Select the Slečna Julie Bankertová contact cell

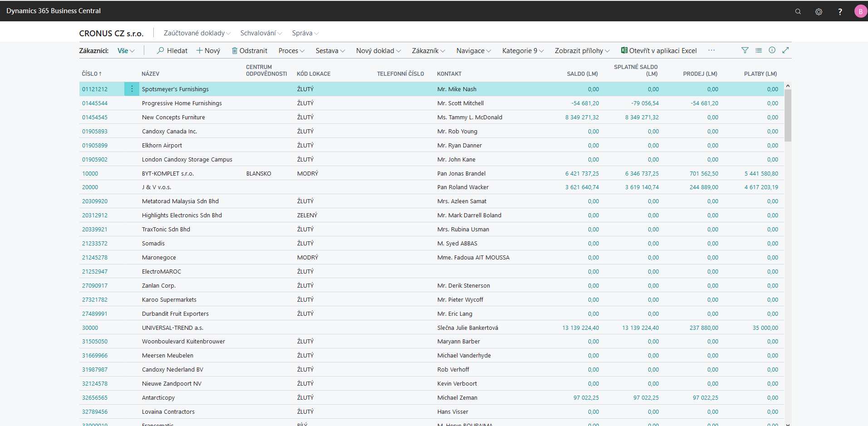[x=468, y=328]
